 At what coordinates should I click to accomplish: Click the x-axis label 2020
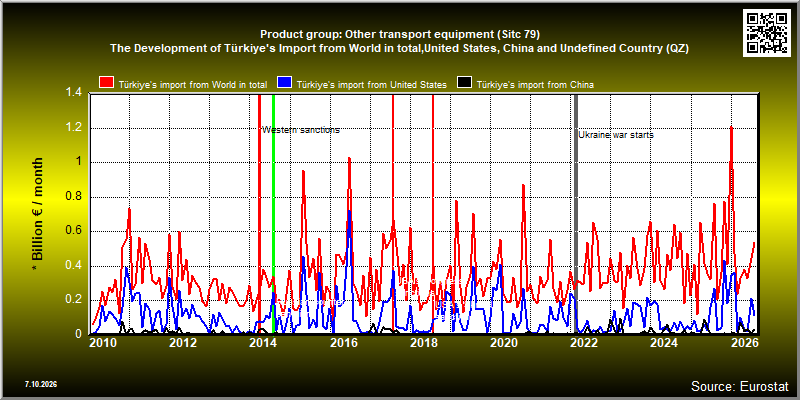pyautogui.click(x=504, y=342)
